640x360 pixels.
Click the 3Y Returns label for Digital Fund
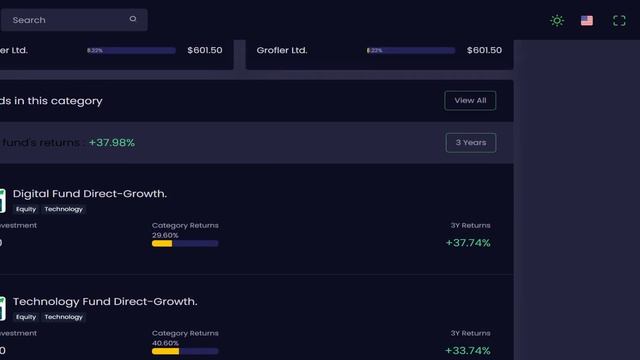[x=470, y=225]
